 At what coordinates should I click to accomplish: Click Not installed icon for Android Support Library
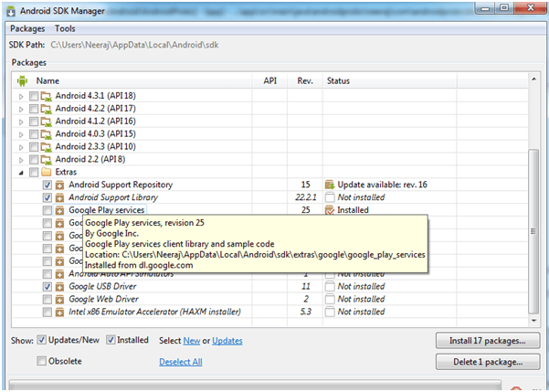(330, 197)
